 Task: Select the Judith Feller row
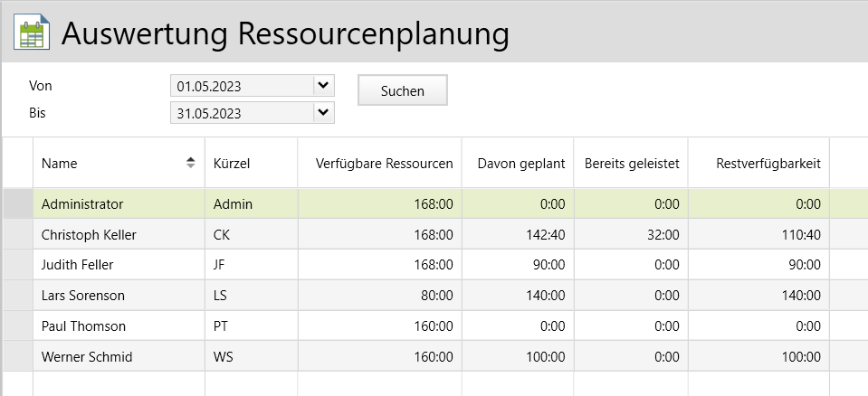coord(78,266)
